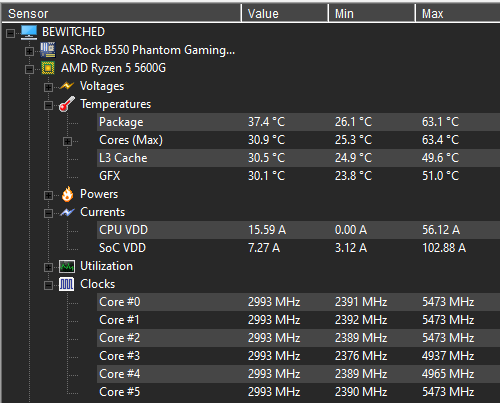The height and width of the screenshot is (403, 500).
Task: Collapse the AMD Ryzen 5 5600G node
Action: tap(29, 69)
